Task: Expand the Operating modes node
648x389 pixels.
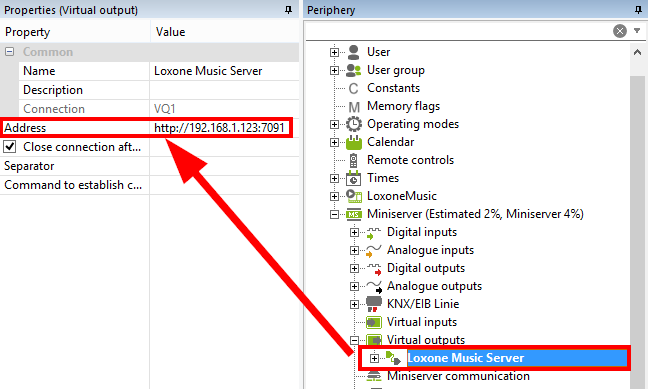Action: 334,124
